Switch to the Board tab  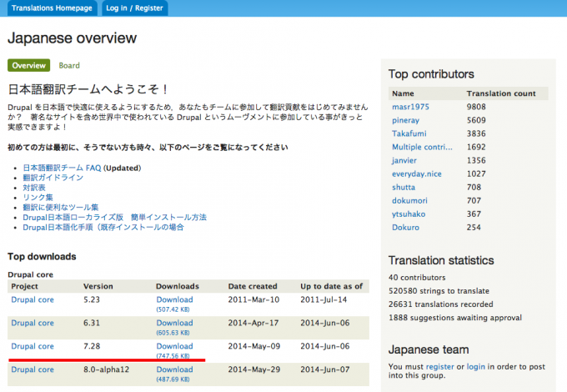(69, 65)
